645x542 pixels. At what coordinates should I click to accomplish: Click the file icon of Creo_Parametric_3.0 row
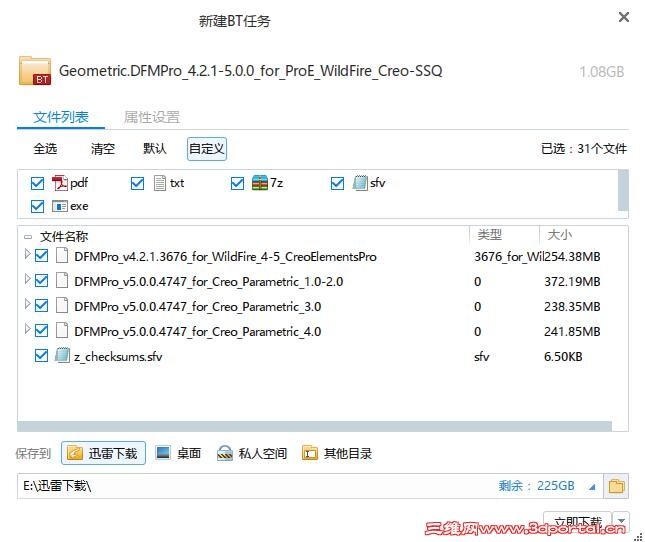tap(62, 306)
